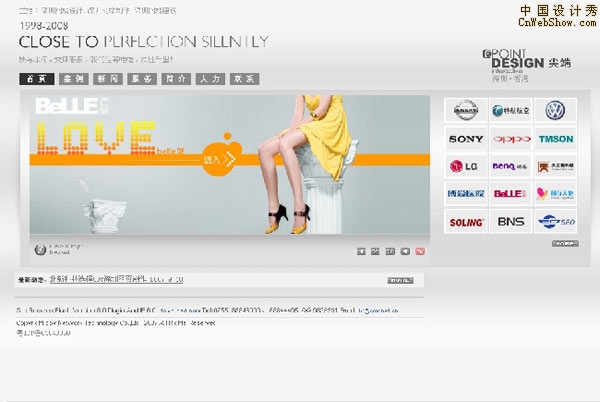
Task: Click the more button under the client logos
Action: pos(565,243)
